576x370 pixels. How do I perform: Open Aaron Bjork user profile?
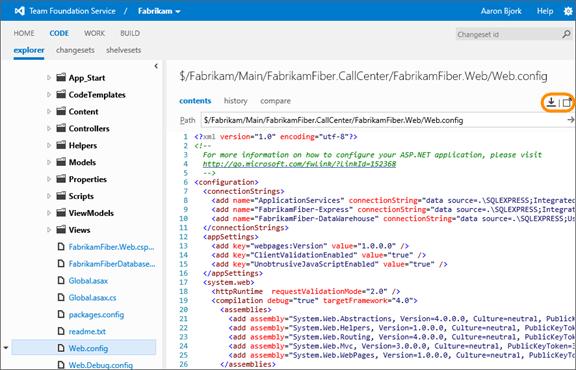(x=501, y=11)
